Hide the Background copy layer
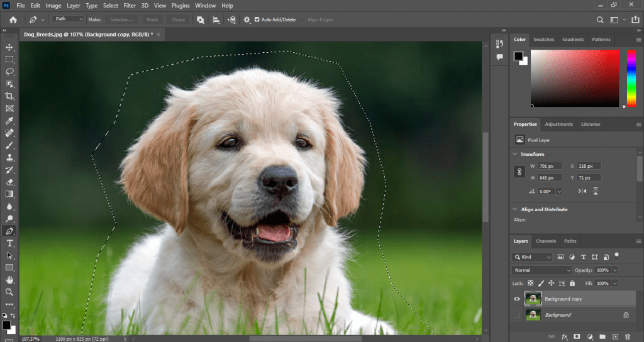The width and height of the screenshot is (644, 342). 517,299
